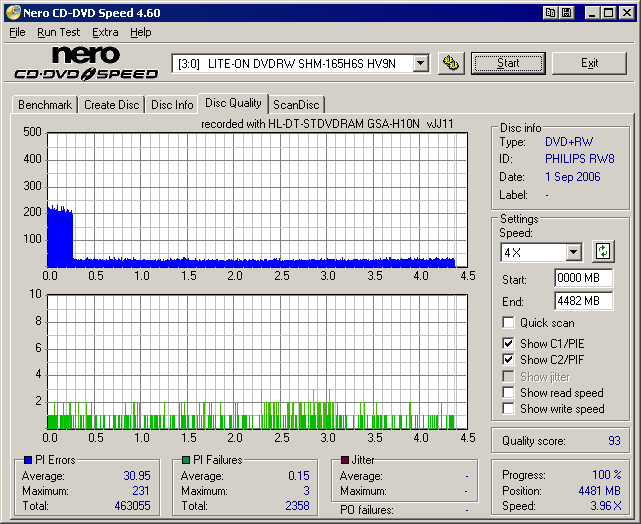Toggle the Show read speed checkbox
Viewport: 641px width, 524px height.
(509, 393)
